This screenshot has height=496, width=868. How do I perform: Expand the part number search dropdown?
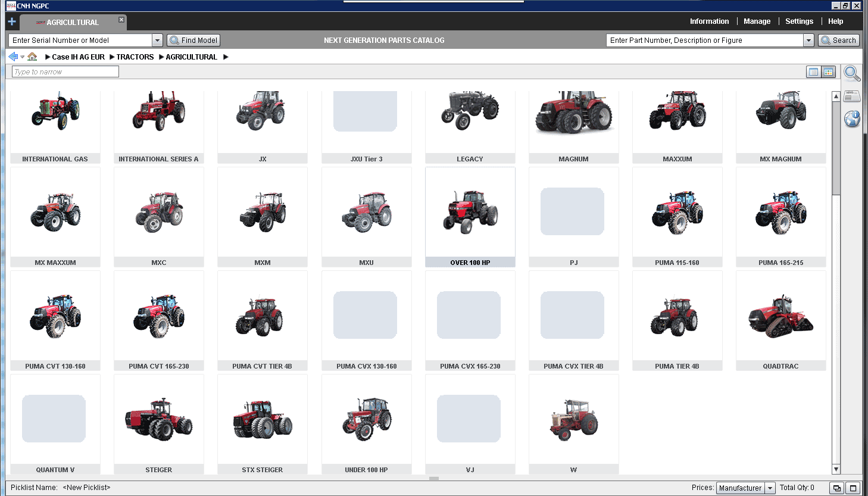click(808, 40)
